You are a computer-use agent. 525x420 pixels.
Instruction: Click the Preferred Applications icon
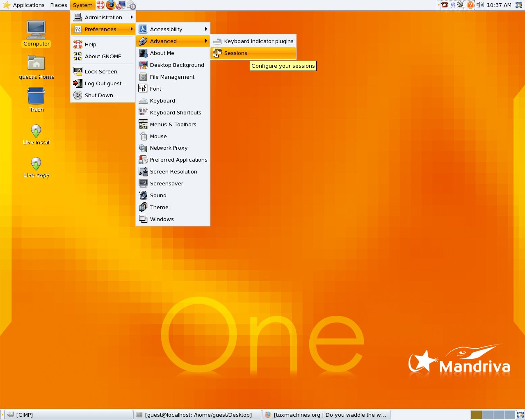tap(143, 160)
